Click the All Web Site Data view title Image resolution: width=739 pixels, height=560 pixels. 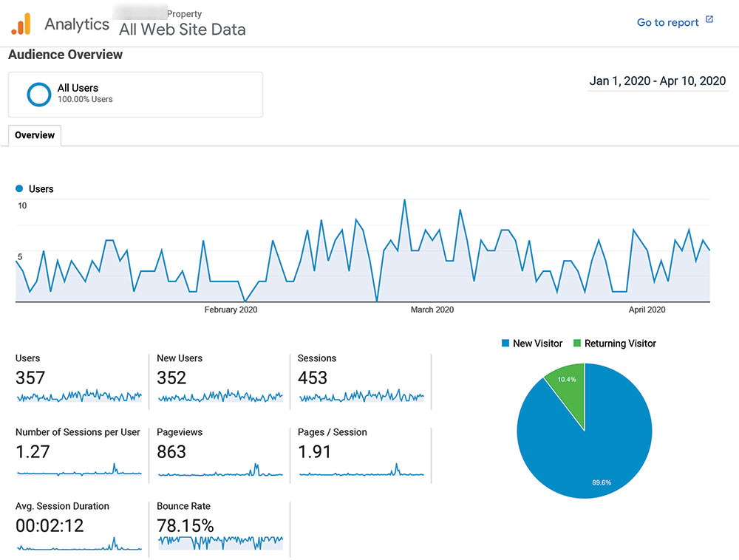click(x=182, y=30)
